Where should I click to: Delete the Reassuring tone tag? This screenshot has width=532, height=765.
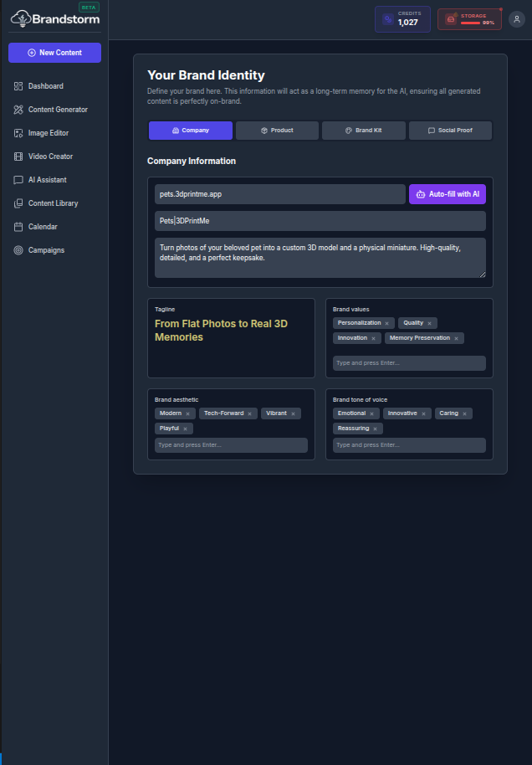click(375, 429)
